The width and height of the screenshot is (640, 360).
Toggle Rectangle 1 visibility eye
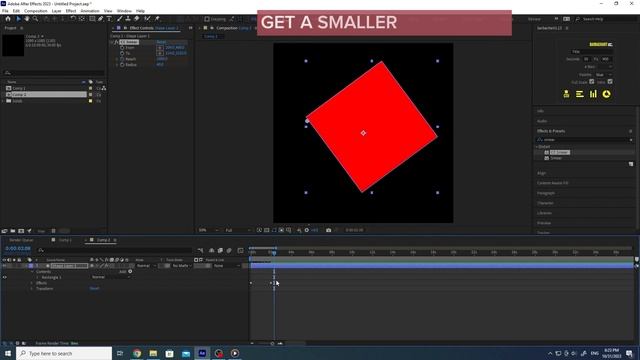point(4,278)
